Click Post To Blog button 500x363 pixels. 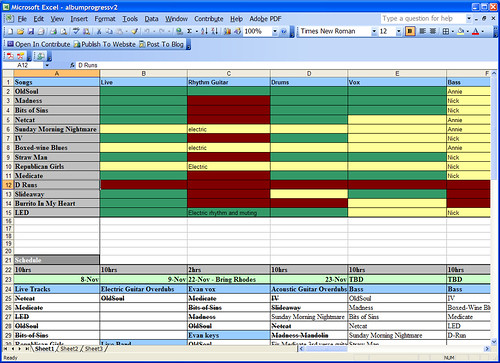point(161,44)
